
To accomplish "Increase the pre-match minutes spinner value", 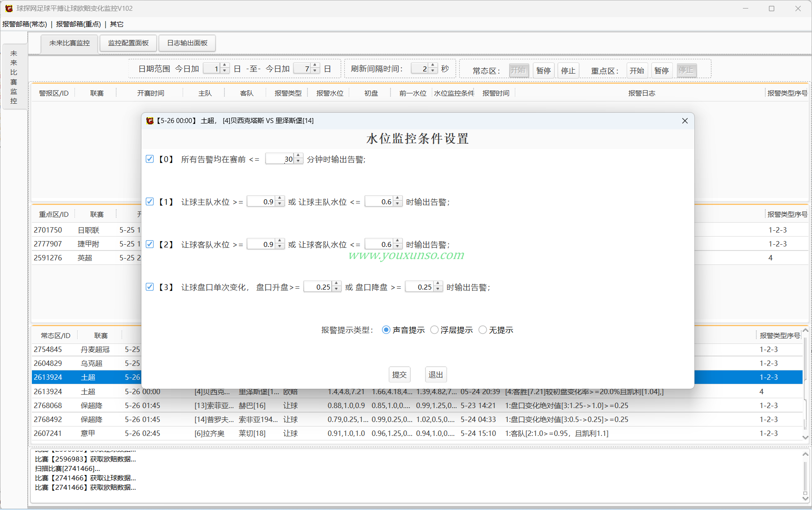I will coord(298,156).
